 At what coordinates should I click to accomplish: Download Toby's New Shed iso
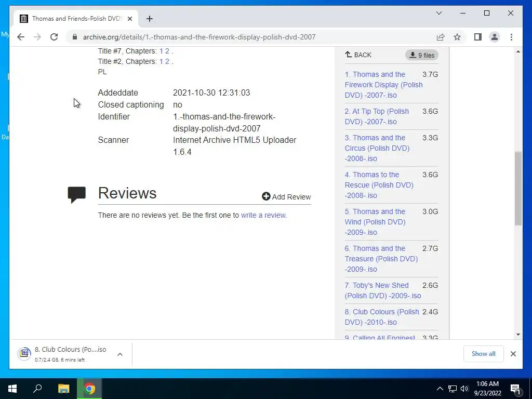[x=383, y=290]
